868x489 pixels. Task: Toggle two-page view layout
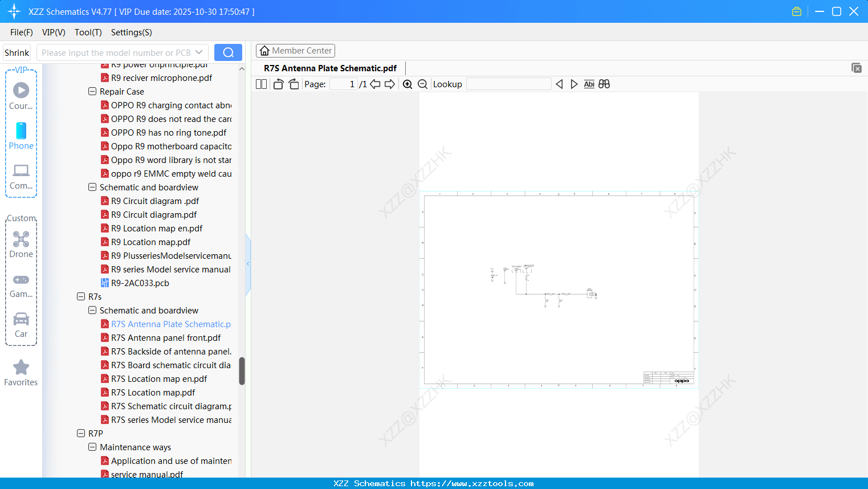click(x=262, y=84)
